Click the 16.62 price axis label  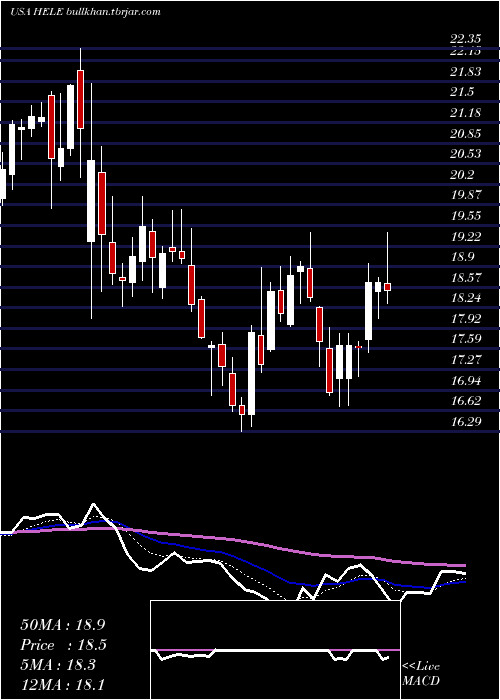[x=466, y=401]
